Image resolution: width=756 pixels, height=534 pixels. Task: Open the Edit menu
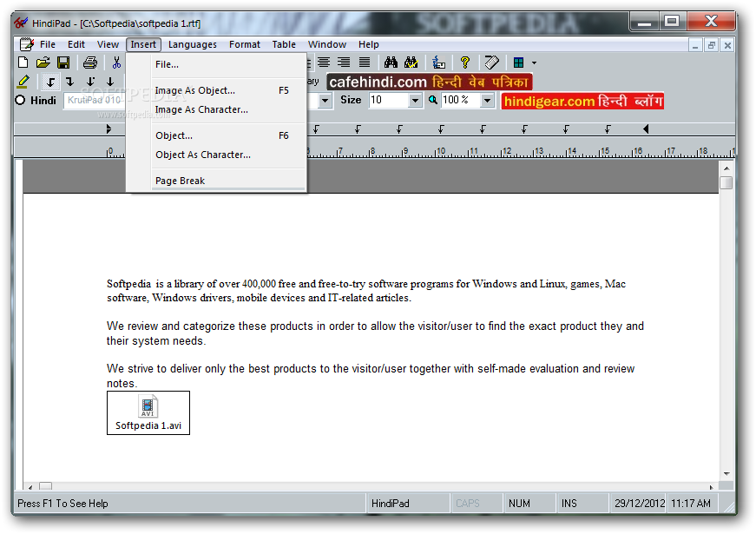pyautogui.click(x=76, y=44)
